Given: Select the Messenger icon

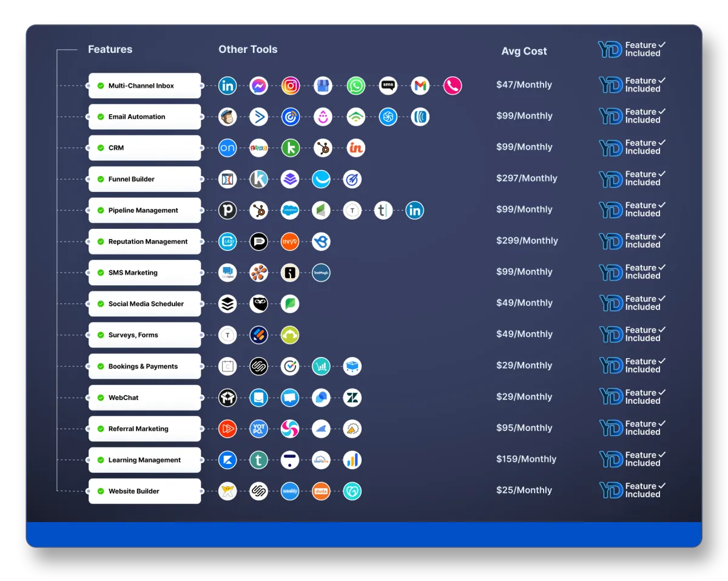Looking at the screenshot, I should [259, 86].
